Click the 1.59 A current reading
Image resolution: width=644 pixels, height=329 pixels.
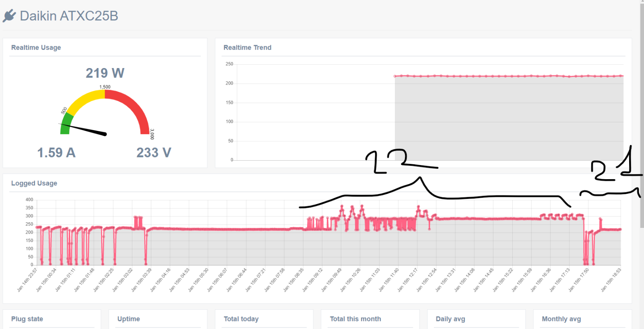(x=56, y=153)
